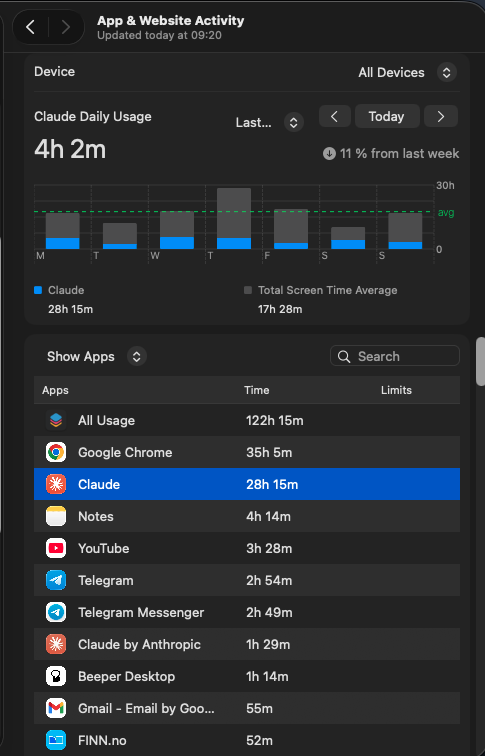Click the 4h 2m daily usage value
Image resolution: width=485 pixels, height=756 pixels.
pyautogui.click(x=70, y=149)
